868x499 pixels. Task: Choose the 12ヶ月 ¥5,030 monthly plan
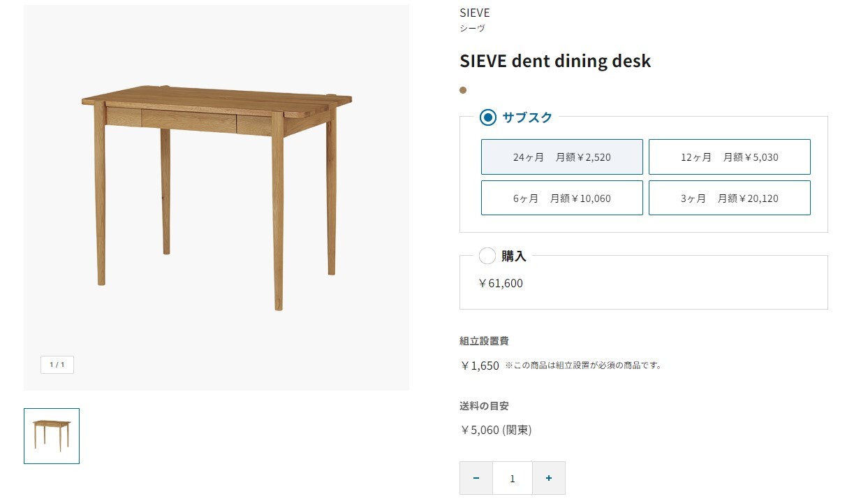point(729,157)
